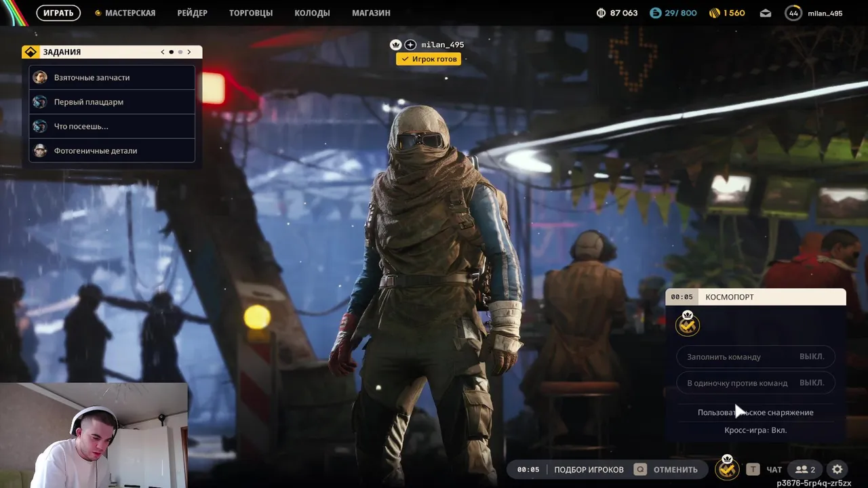Image resolution: width=868 pixels, height=488 pixels.
Task: Click the milan_495 name in the top bar
Action: tap(825, 14)
